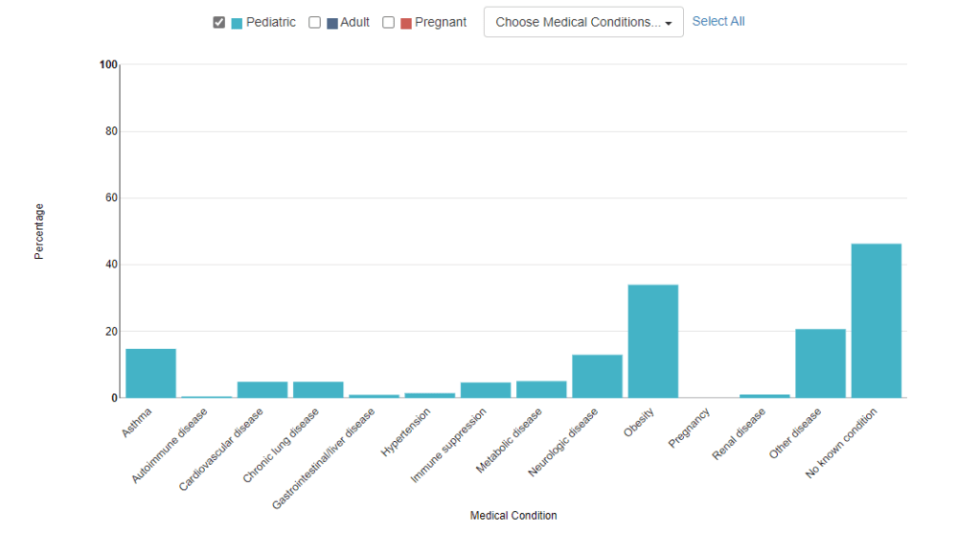Uncheck the Pediatric checkbox
The width and height of the screenshot is (980, 533).
pos(219,23)
